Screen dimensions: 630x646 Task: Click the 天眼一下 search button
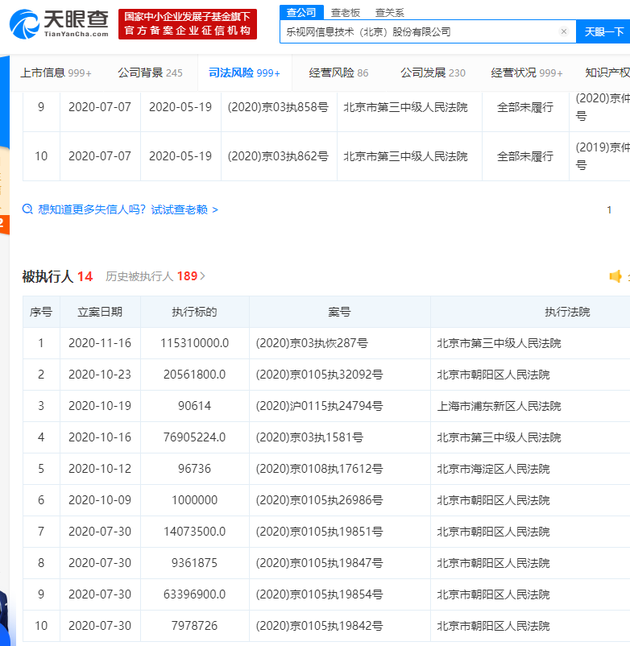click(x=603, y=31)
